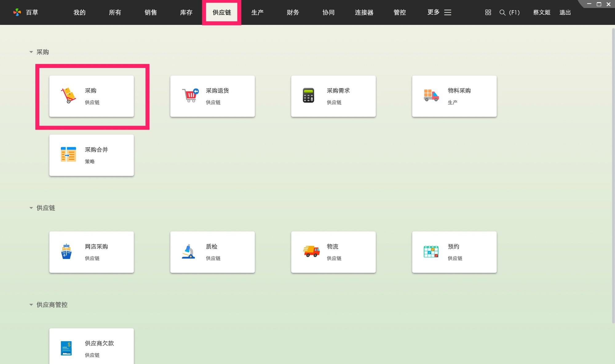The width and height of the screenshot is (615, 364).
Task: Click the 采购需求 calculator icon
Action: point(308,95)
